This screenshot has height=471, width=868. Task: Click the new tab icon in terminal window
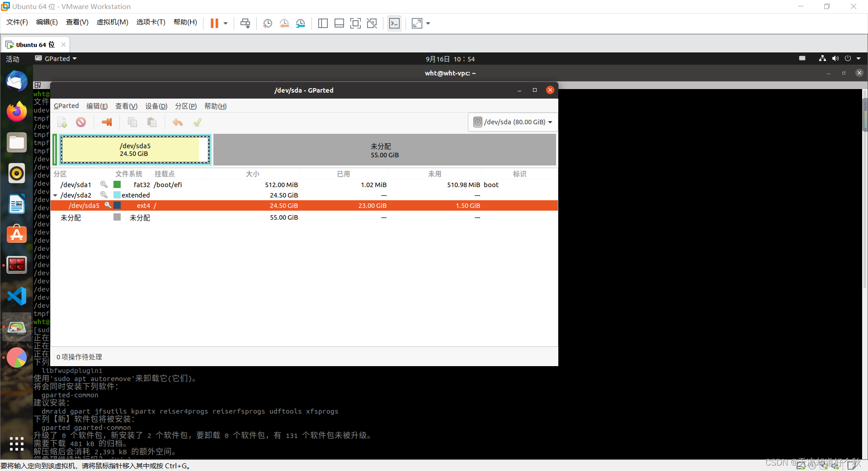tap(38, 85)
